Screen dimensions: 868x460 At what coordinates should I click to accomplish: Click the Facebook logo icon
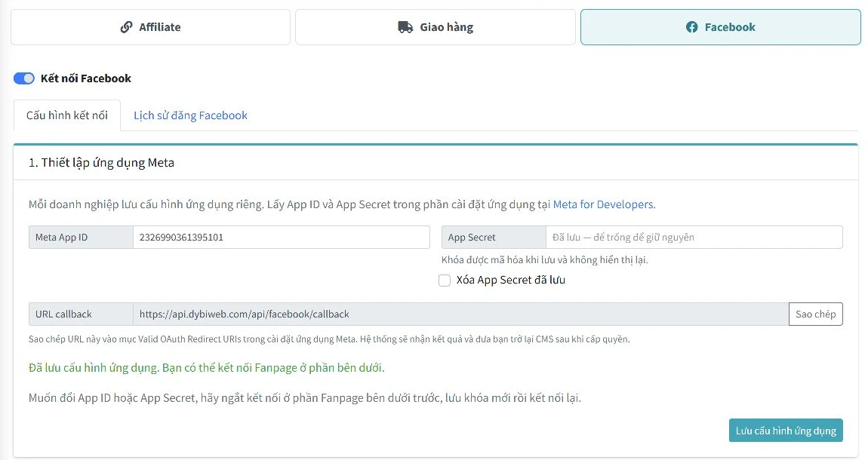(x=692, y=27)
